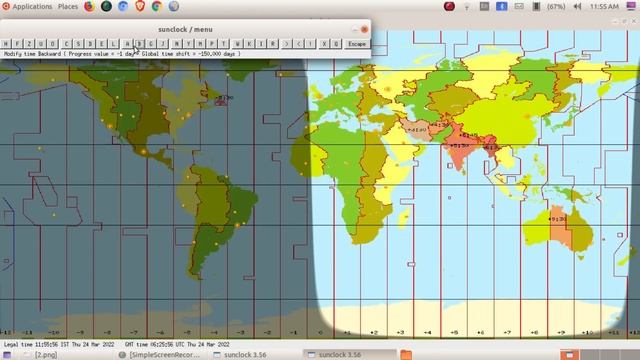Launch the blue Chromium browser icon

pos(123,6)
